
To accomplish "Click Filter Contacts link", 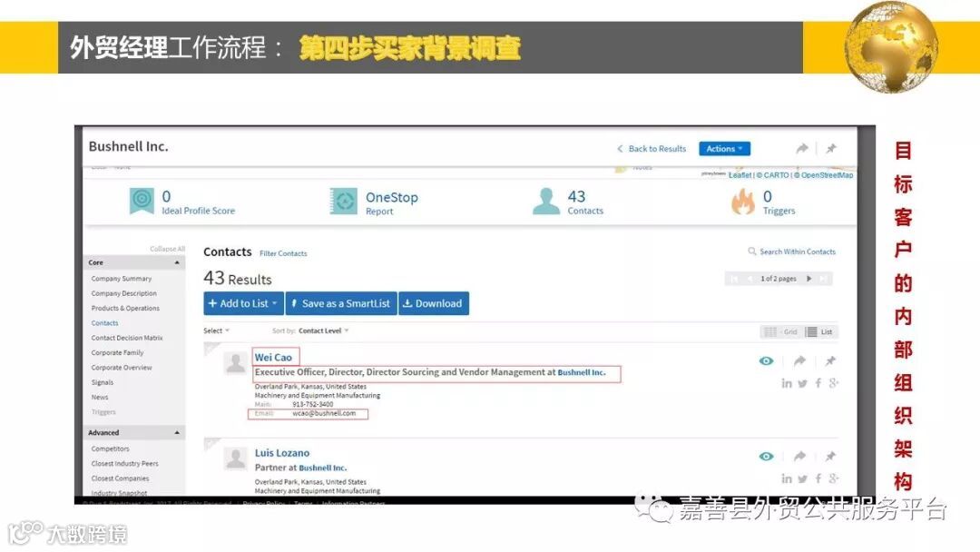I will (x=283, y=254).
